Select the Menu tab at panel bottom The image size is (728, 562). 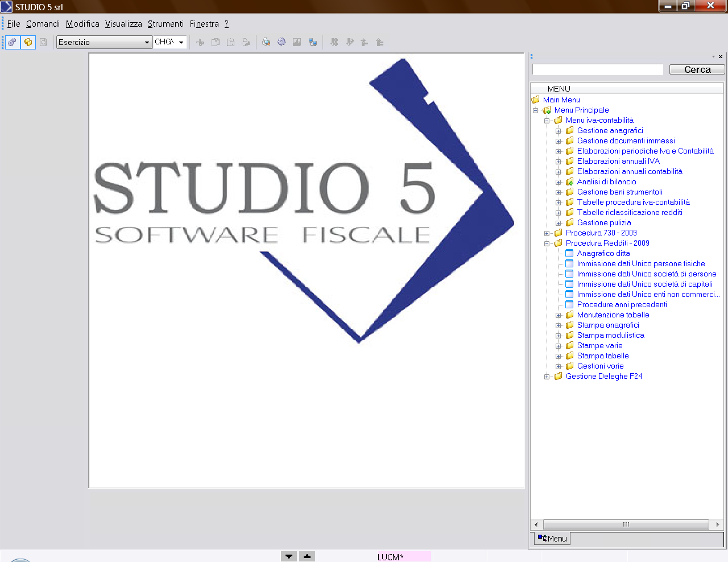552,538
